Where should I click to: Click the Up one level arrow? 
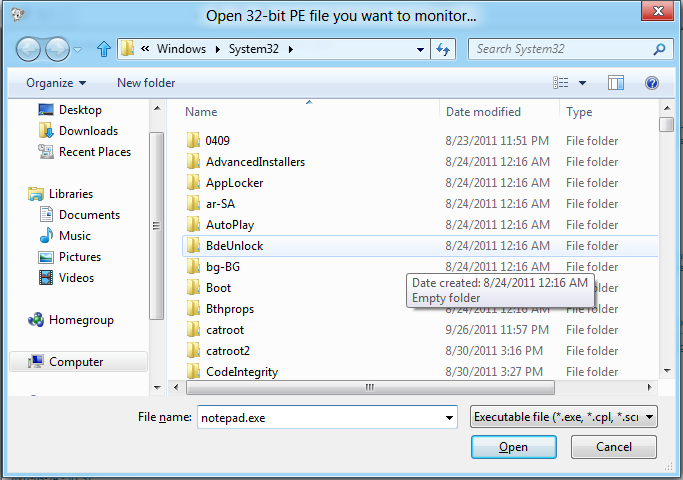103,49
